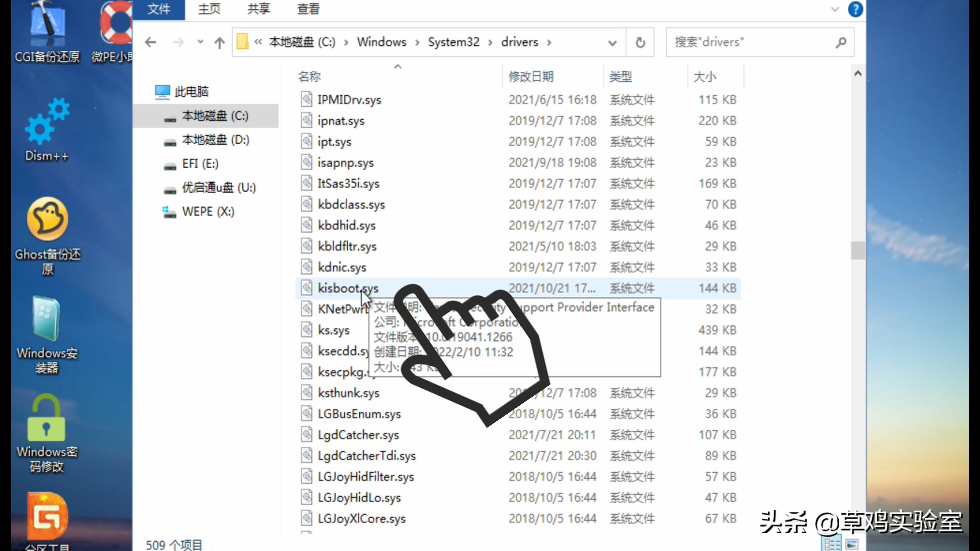Image resolution: width=980 pixels, height=551 pixels.
Task: Click the blue help question mark icon
Action: 855,9
